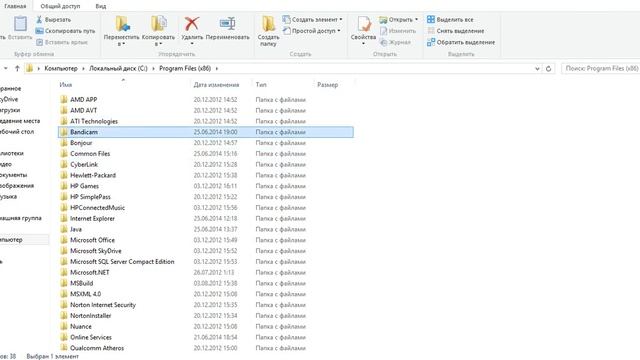
Task: Select the Hewlett-Packard folder name
Action: (93, 175)
